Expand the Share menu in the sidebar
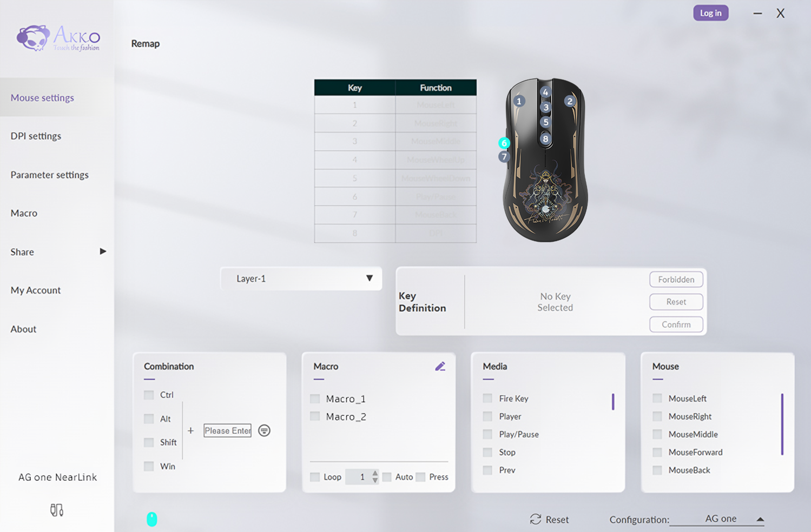 click(103, 251)
